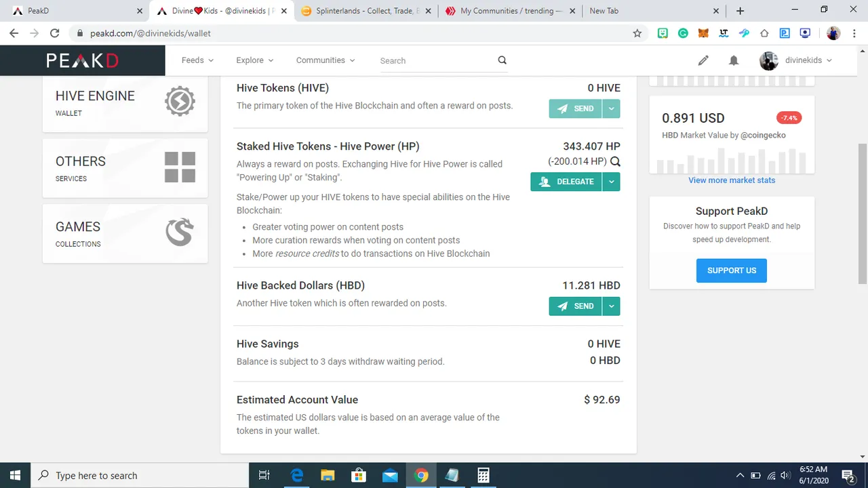Click the 343.407 HP balance
This screenshot has width=868, height=488.
pyautogui.click(x=591, y=146)
